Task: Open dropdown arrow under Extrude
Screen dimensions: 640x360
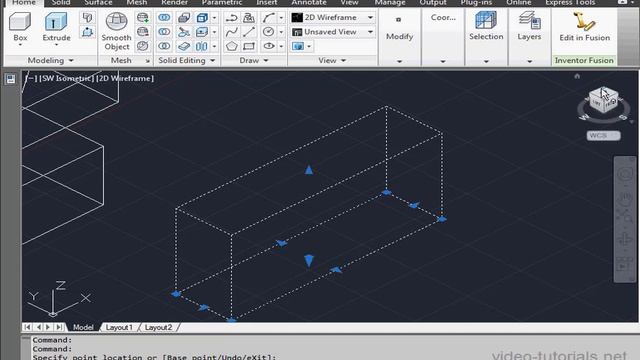Action: (56, 45)
